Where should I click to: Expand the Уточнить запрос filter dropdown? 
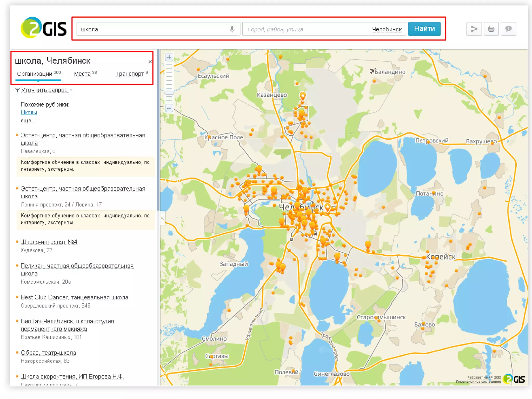coord(44,90)
